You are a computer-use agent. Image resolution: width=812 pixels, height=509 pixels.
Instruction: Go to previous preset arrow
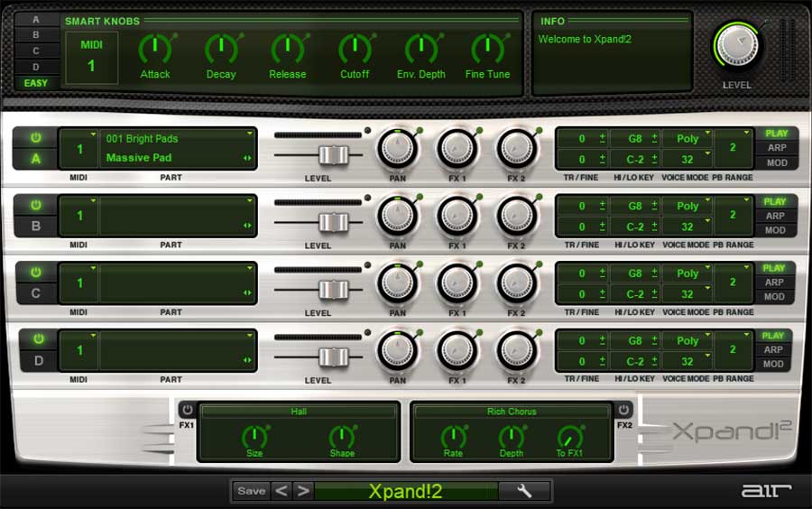281,490
